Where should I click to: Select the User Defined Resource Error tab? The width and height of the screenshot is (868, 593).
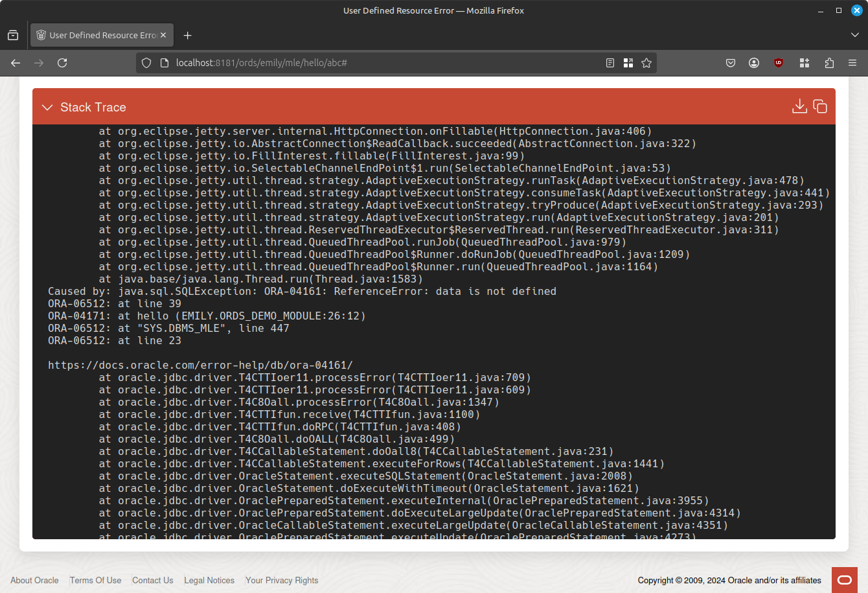point(97,35)
